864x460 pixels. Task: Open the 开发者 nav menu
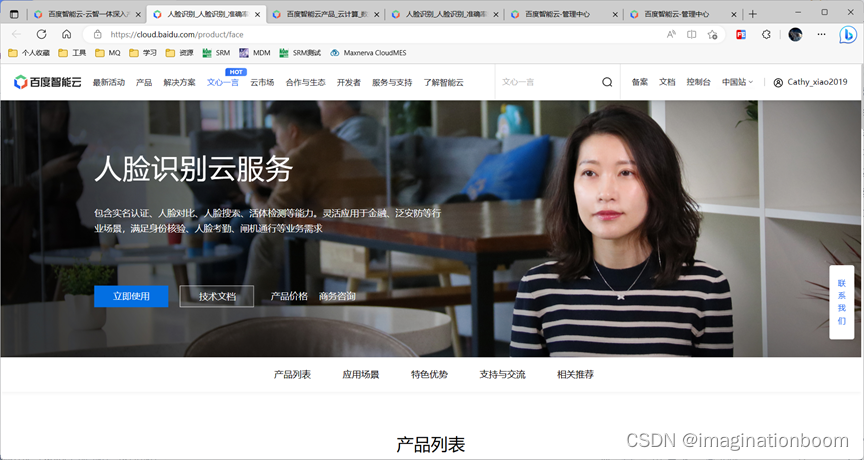(348, 82)
